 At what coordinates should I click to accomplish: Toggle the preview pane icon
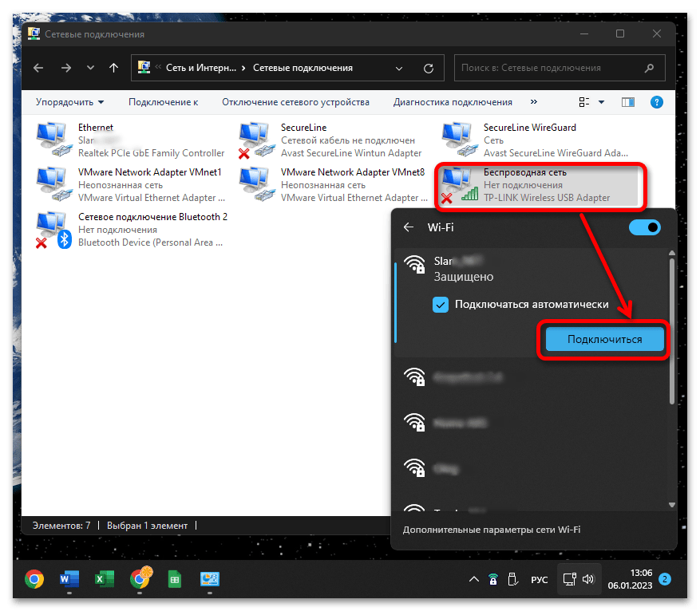coord(628,103)
